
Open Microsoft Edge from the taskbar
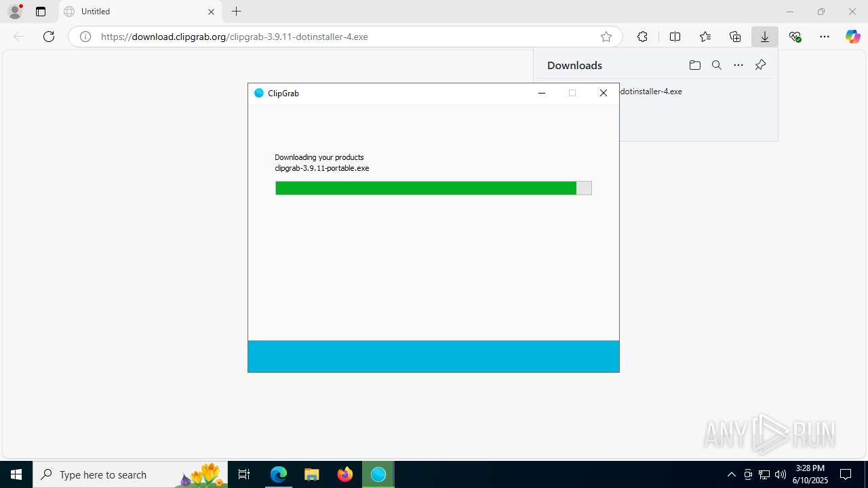[x=279, y=474]
